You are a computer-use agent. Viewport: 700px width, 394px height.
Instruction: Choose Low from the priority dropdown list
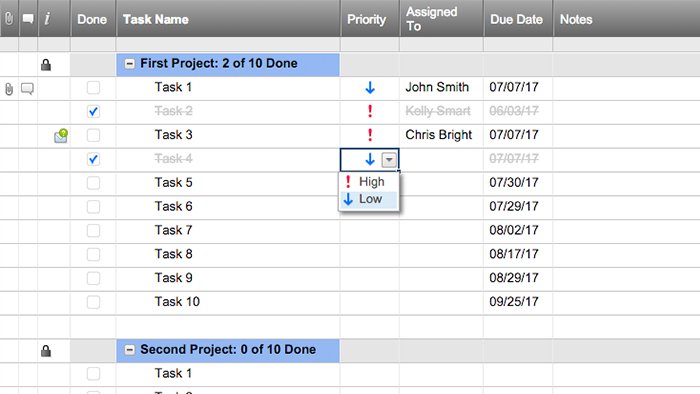coord(369,199)
